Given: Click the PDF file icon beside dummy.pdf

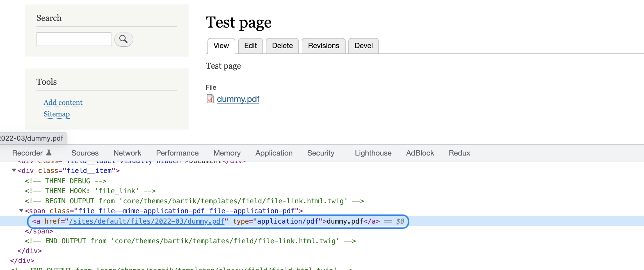Looking at the screenshot, I should click(210, 99).
